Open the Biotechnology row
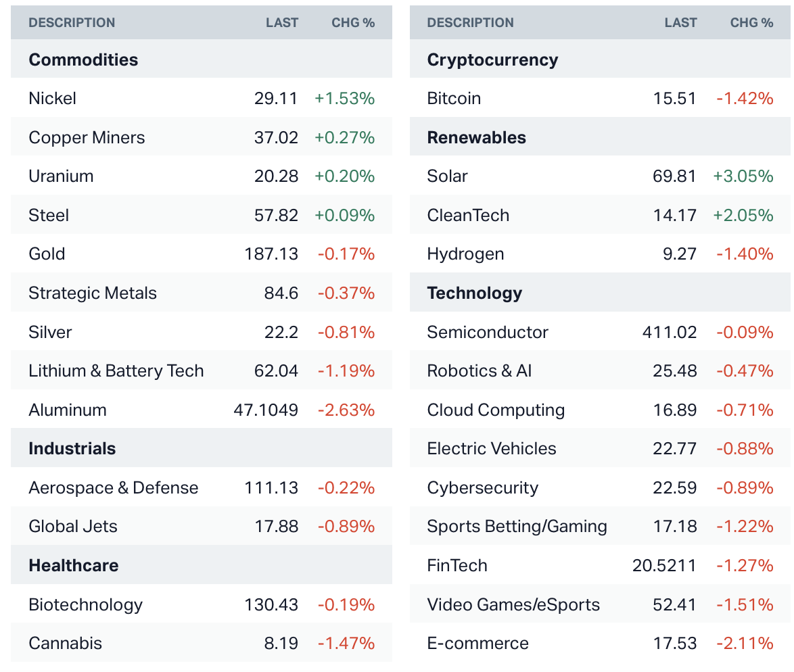This screenshot has width=794, height=672. [85, 605]
